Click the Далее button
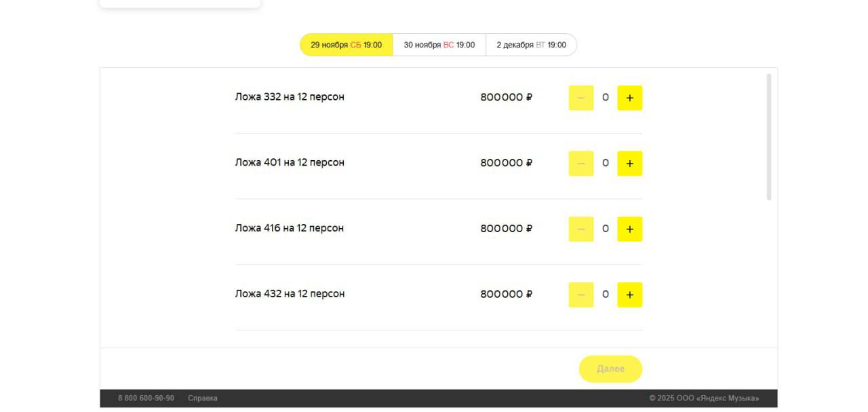 tap(610, 369)
